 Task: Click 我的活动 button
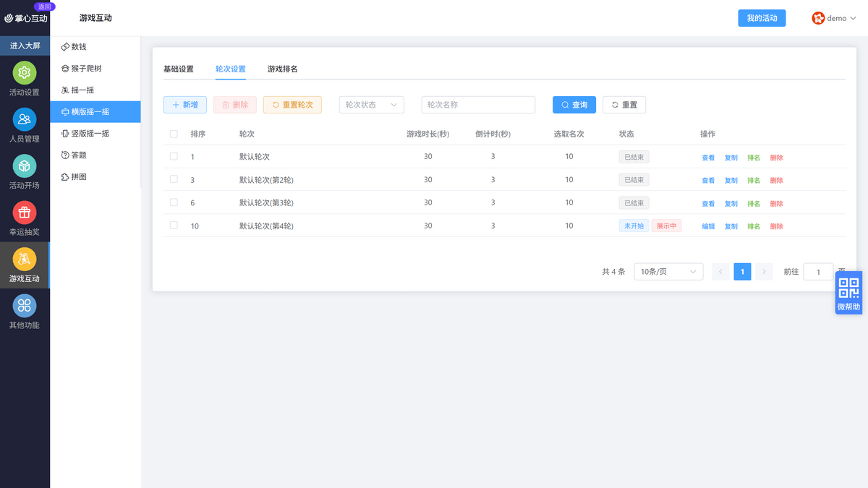[x=762, y=18]
